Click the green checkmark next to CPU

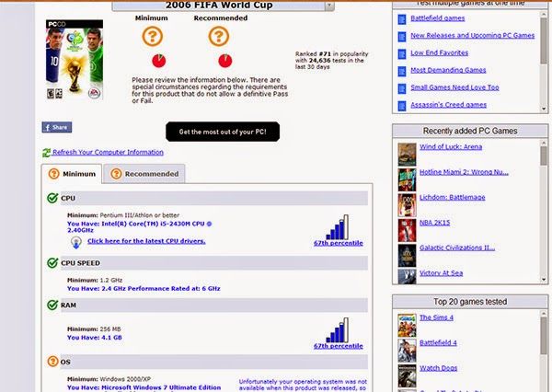(52, 198)
